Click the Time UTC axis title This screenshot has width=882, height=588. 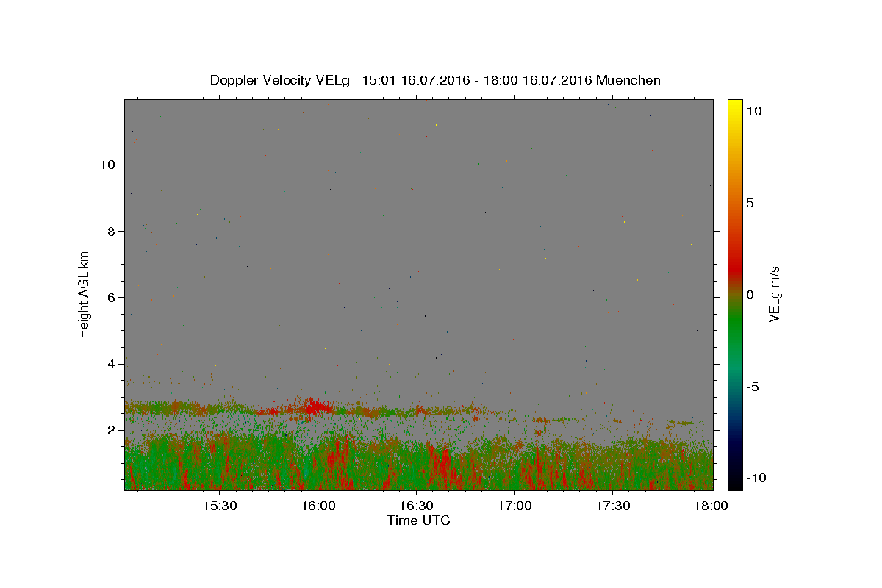point(418,520)
